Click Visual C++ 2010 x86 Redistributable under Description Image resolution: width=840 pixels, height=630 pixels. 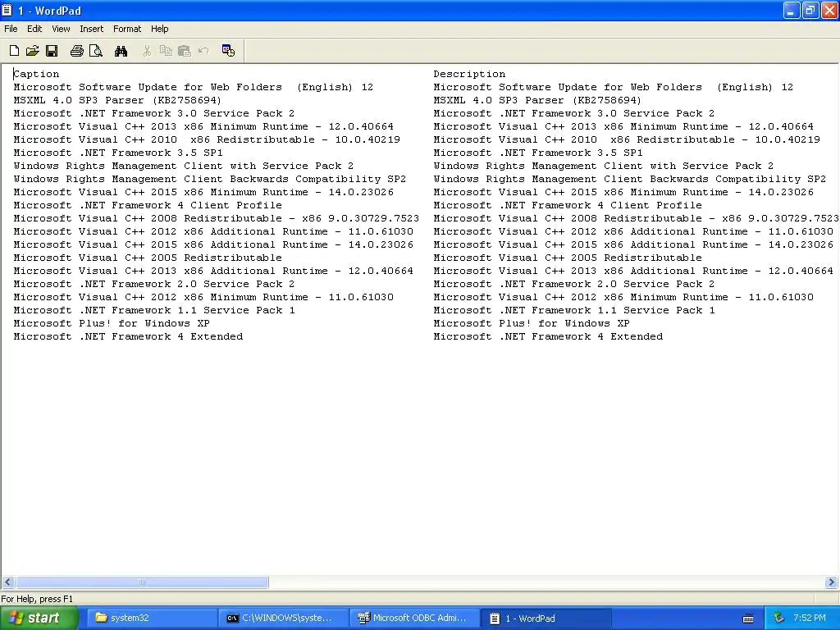[627, 139]
